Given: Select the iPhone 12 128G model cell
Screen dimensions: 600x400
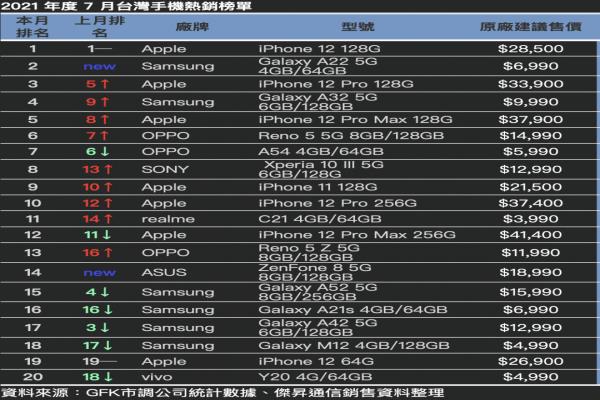Looking at the screenshot, I should point(319,49).
